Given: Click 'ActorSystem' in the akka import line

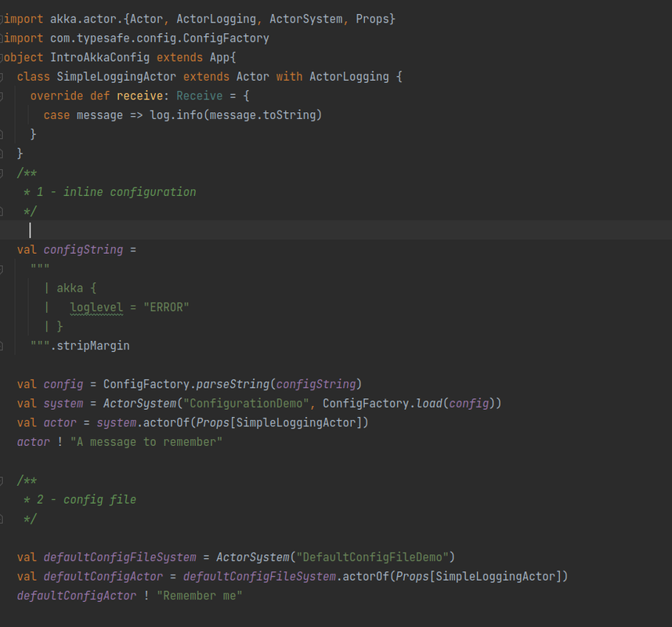Looking at the screenshot, I should tap(306, 19).
